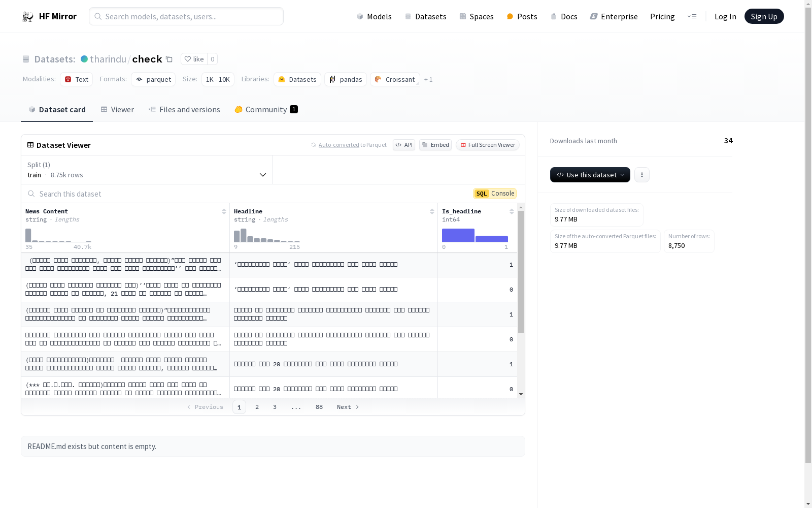The height and width of the screenshot is (508, 812).
Task: Click the Sign Up button
Action: [x=764, y=16]
